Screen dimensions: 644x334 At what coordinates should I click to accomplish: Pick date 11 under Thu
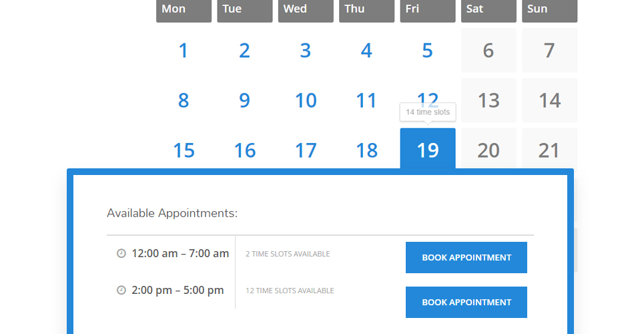(x=366, y=100)
